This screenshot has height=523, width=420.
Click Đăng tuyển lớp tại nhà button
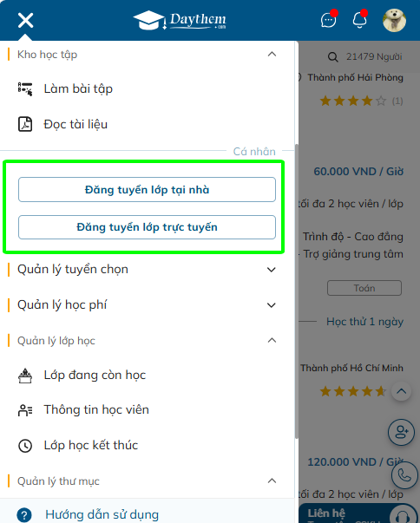148,190
